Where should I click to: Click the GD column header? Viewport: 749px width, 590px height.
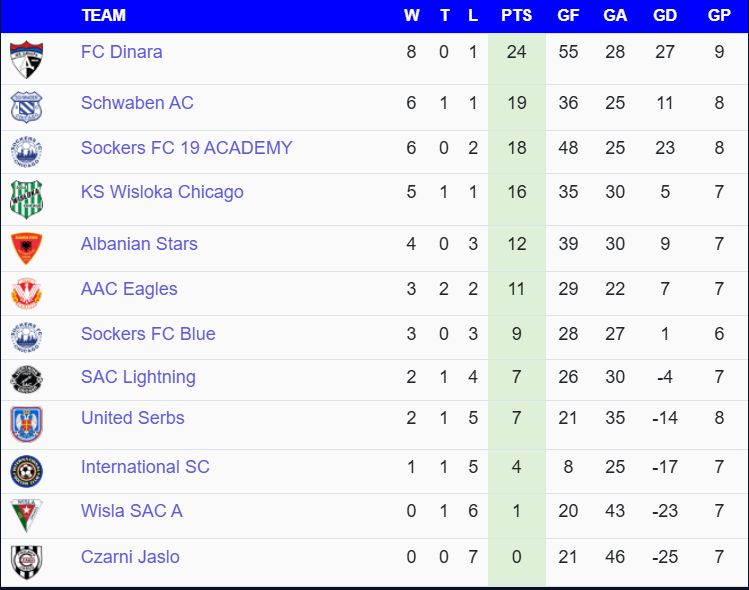[665, 16]
